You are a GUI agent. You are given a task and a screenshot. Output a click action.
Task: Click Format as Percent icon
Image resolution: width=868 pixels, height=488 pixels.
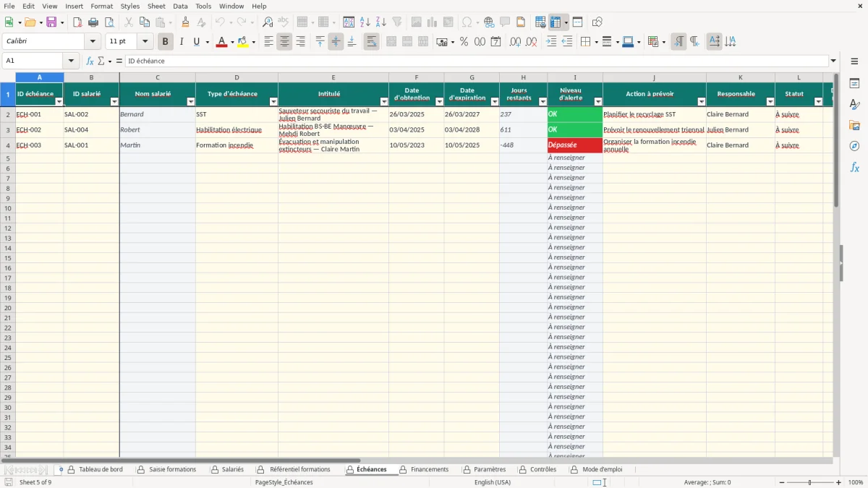[464, 42]
